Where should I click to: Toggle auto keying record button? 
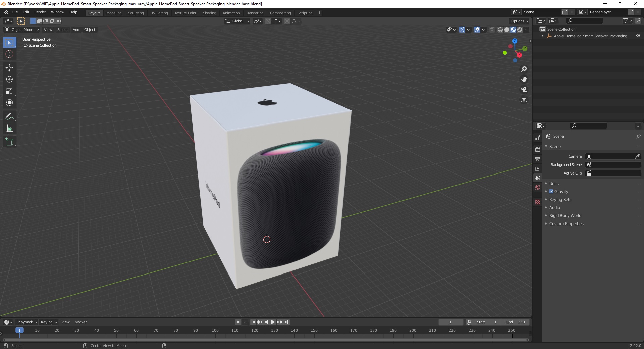238,322
